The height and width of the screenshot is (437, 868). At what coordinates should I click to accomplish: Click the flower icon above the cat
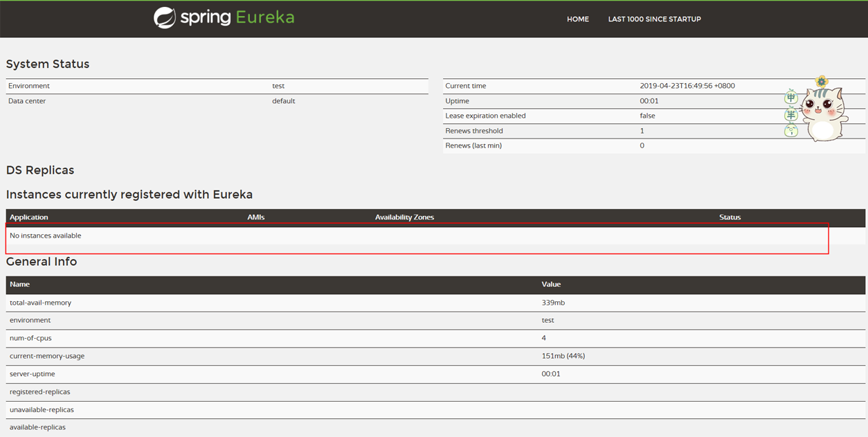(822, 81)
